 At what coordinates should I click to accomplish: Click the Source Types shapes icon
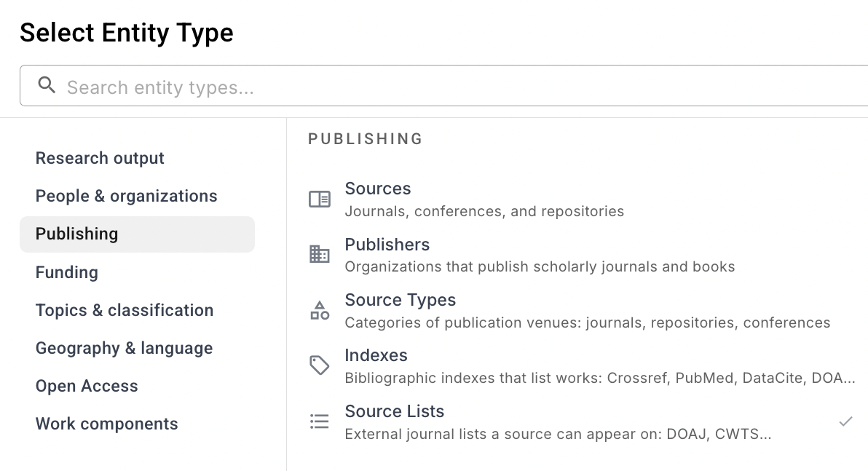(x=320, y=311)
